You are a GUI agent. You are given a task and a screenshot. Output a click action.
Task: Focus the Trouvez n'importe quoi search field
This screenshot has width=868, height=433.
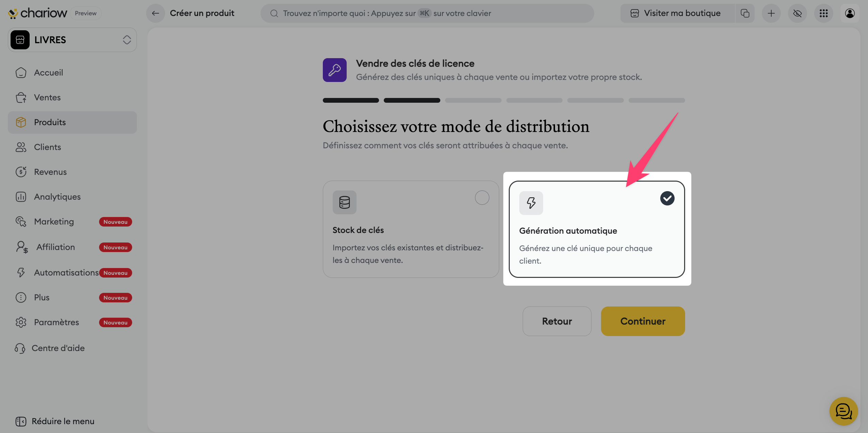pyautogui.click(x=427, y=13)
